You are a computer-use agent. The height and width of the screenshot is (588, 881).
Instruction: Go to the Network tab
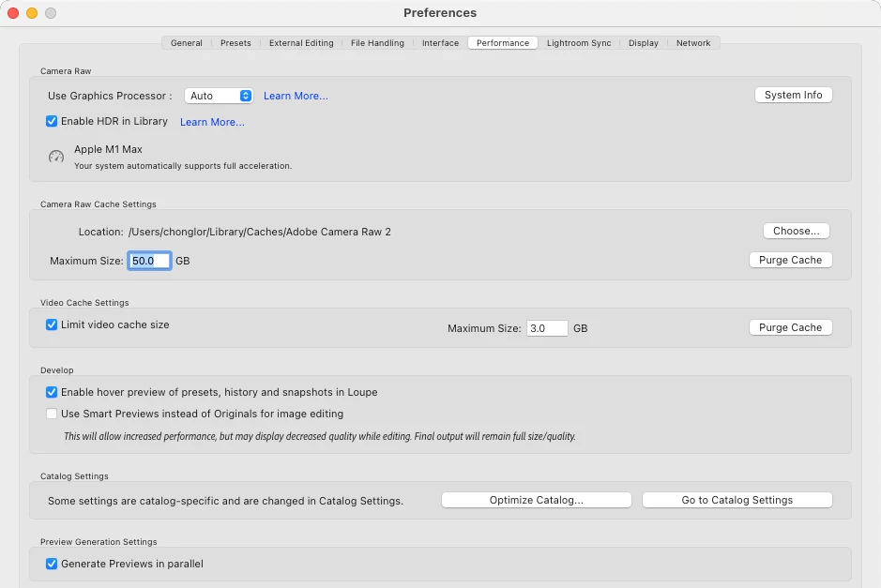click(x=693, y=43)
